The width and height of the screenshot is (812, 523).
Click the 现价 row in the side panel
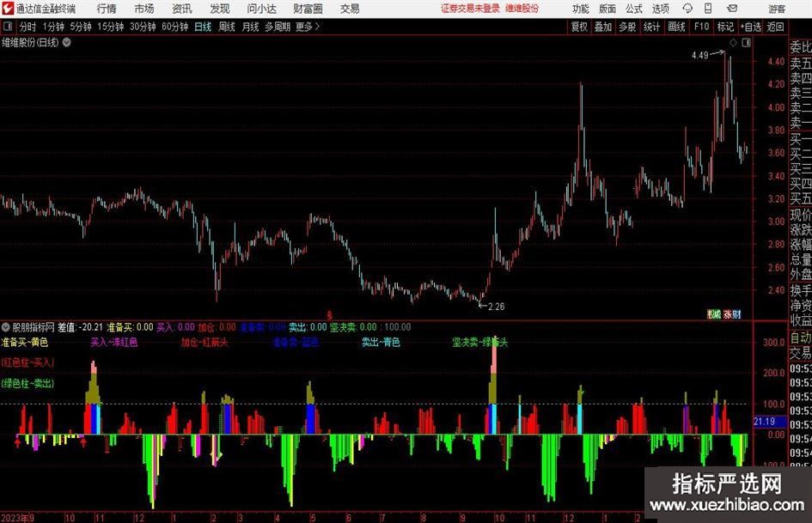pos(801,215)
